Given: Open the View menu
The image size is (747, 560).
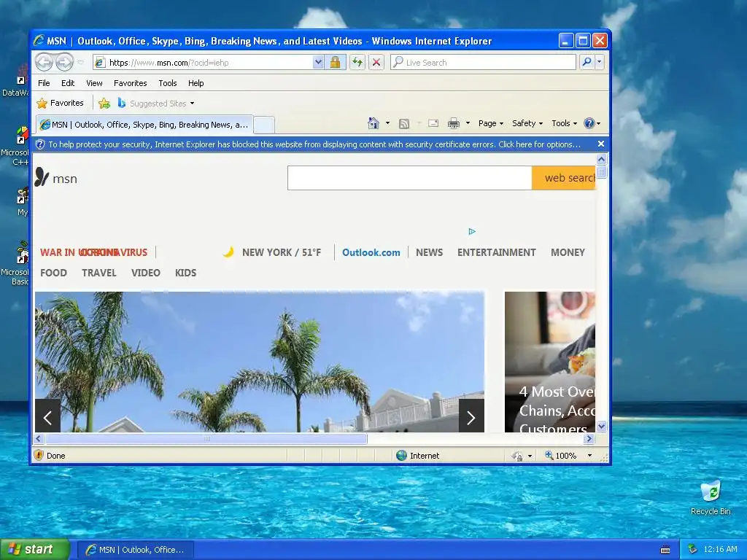Looking at the screenshot, I should [94, 83].
